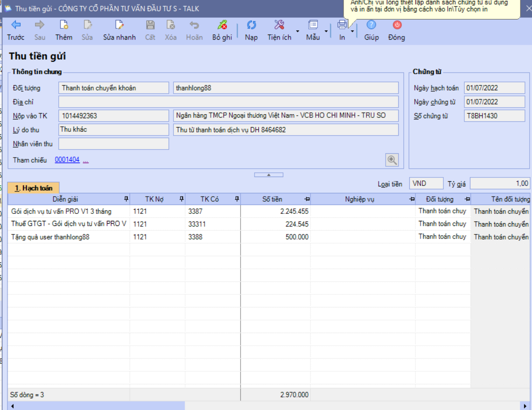Click amount cell 224.545
This screenshot has width=532, height=410.
coord(275,224)
